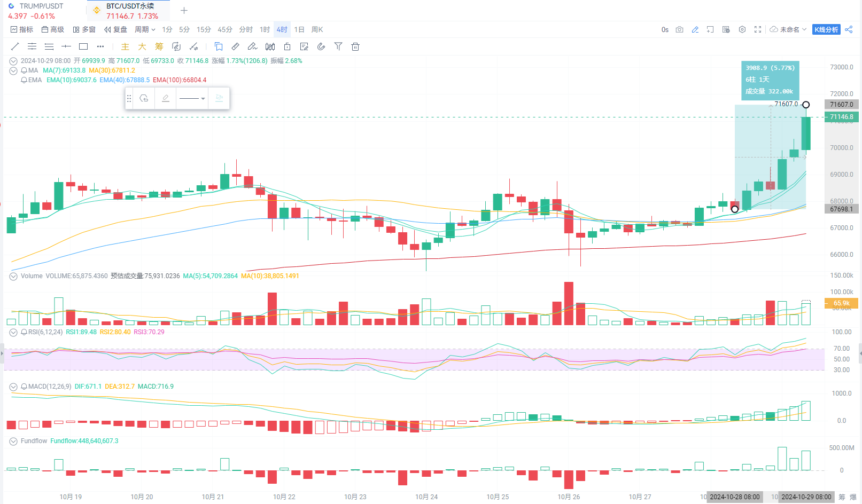This screenshot has width=862, height=504.
Task: Select the horizontal ray line tool
Action: [66, 46]
